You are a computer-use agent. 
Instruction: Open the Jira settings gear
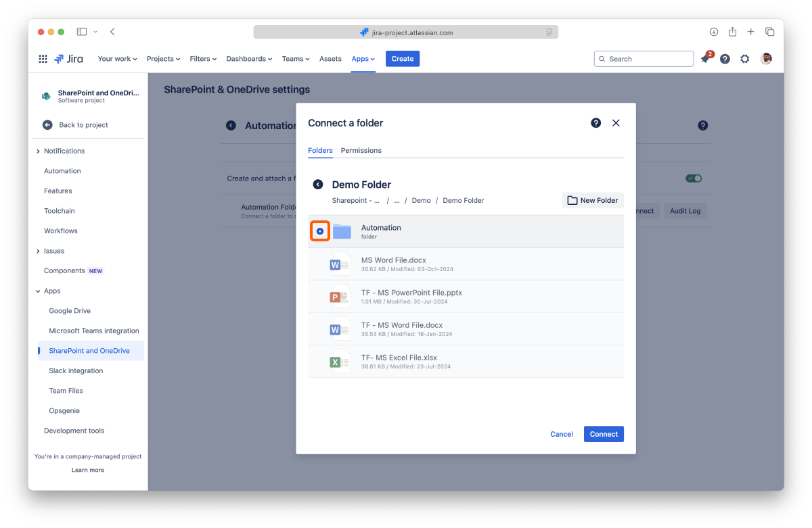pyautogui.click(x=745, y=59)
